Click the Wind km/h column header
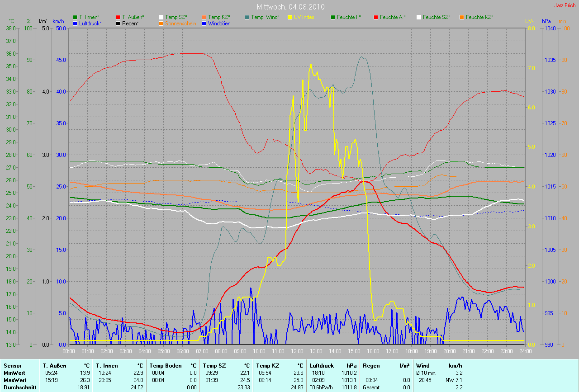 (439, 365)
